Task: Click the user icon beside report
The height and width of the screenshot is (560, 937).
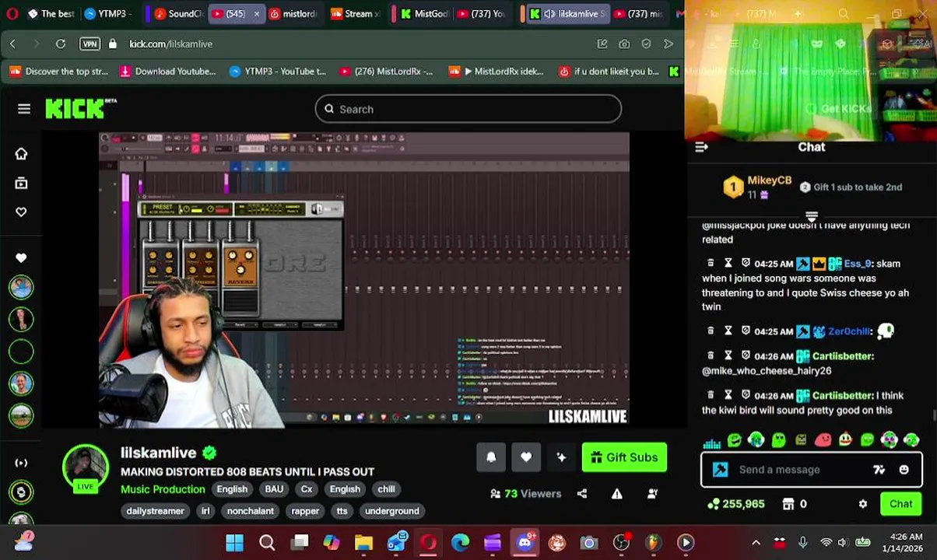Action: point(652,493)
